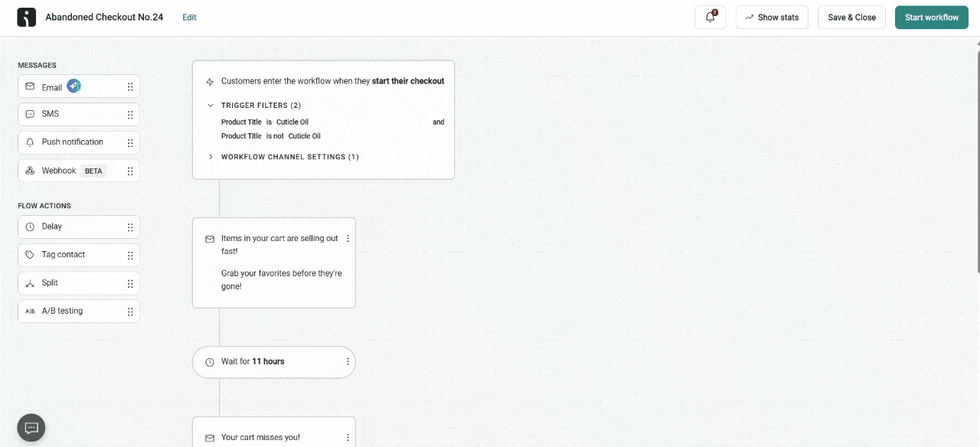Click the vertical scrollbar on the right
980x447 pixels.
coord(977,153)
